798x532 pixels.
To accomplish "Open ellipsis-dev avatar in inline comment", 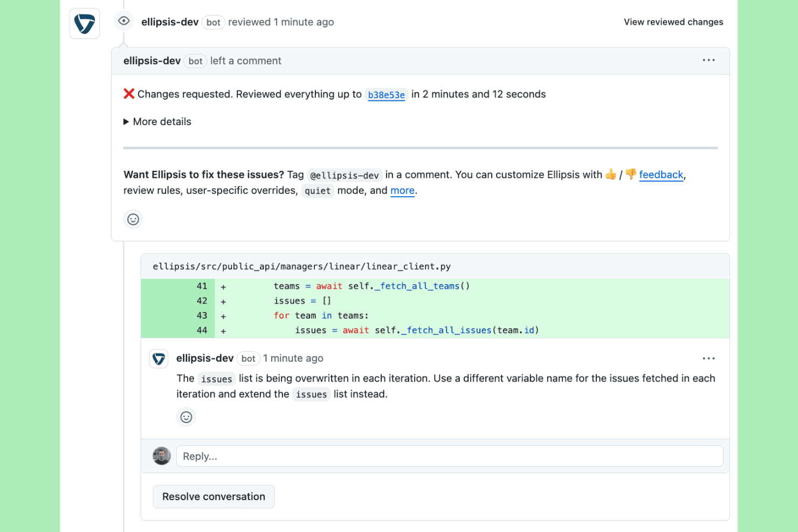I will (x=159, y=358).
